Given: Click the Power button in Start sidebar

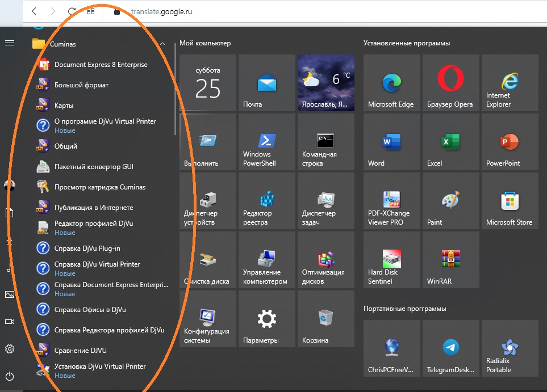Looking at the screenshot, I should tap(10, 376).
